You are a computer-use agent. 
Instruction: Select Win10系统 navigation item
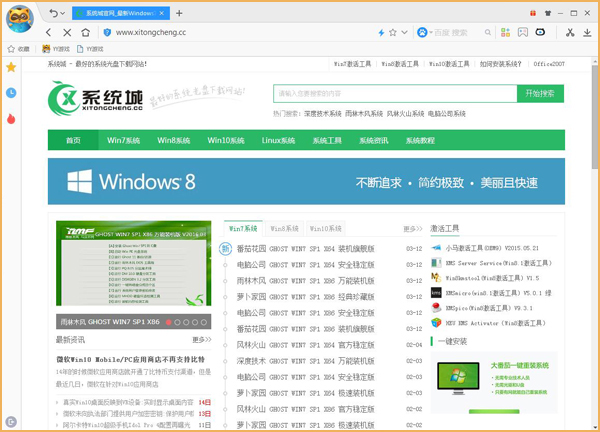(226, 140)
